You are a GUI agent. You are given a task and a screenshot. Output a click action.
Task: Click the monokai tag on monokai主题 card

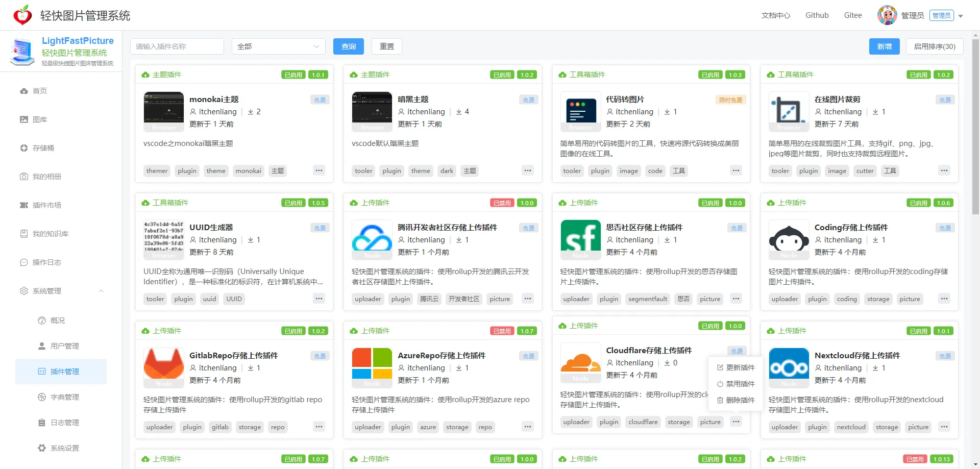(x=249, y=171)
